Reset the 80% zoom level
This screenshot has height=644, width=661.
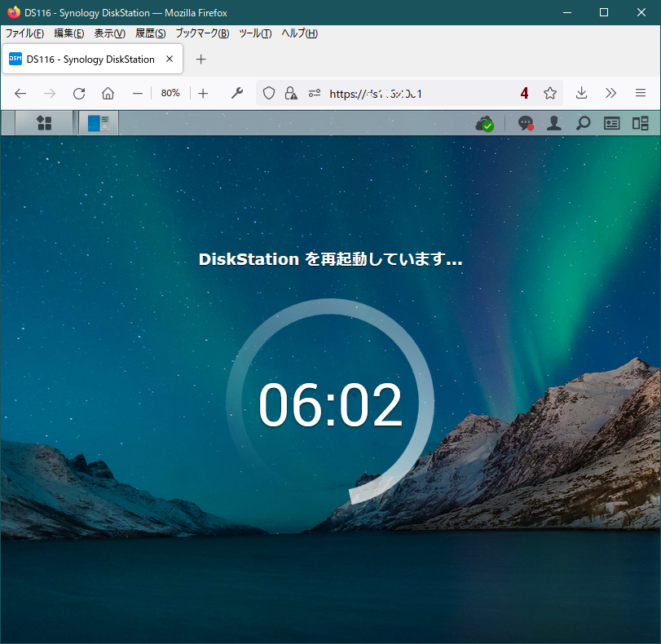click(x=170, y=93)
